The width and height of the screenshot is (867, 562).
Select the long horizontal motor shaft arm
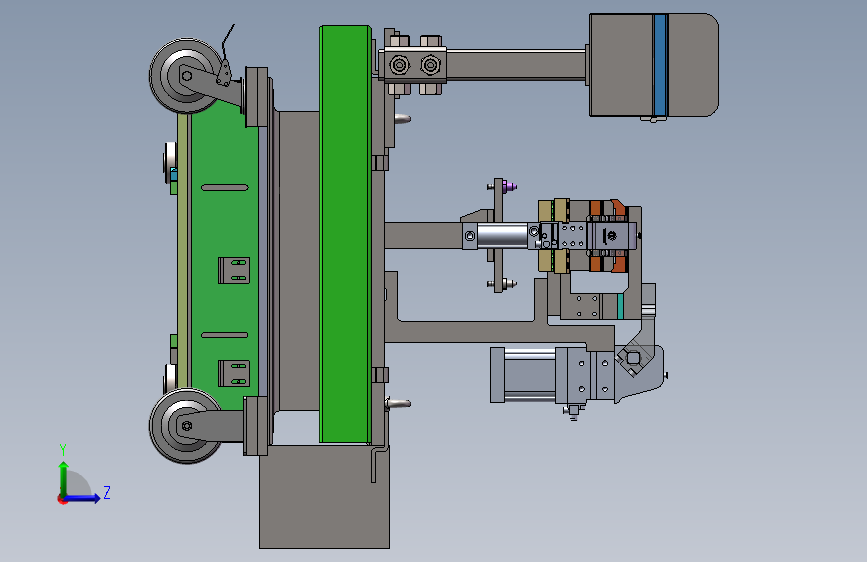pyautogui.click(x=516, y=65)
